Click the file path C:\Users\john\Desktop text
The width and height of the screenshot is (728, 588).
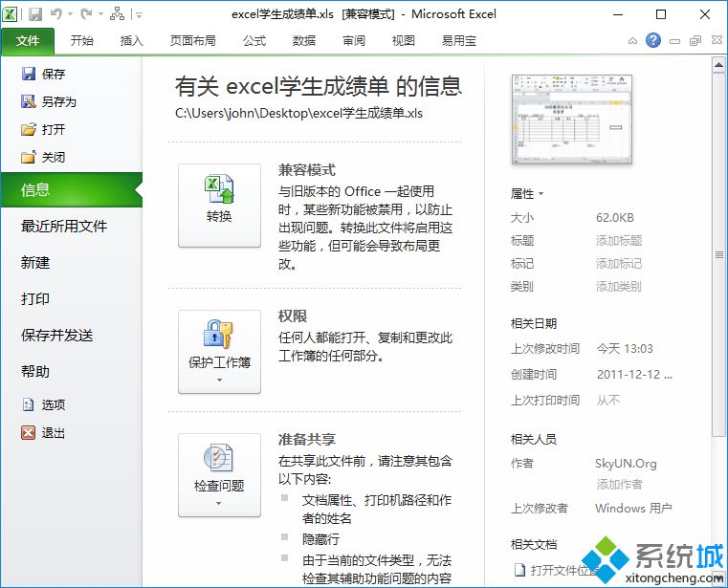pos(299,113)
